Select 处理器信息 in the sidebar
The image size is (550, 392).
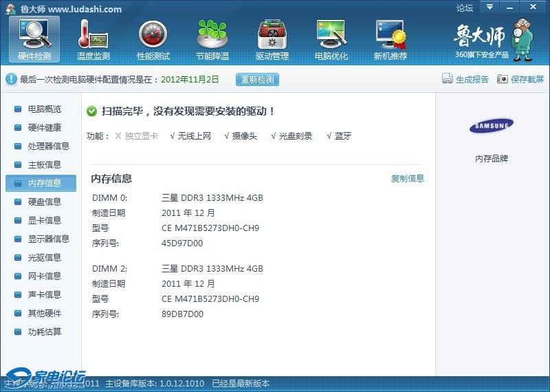click(48, 146)
